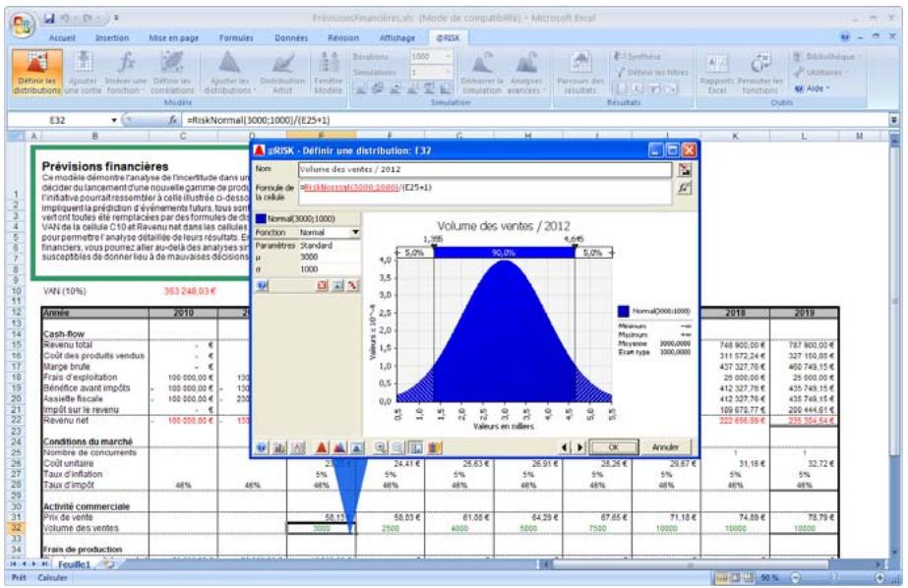Open the Mise en page tab
Screen dimensions: 908x588
[x=173, y=36]
